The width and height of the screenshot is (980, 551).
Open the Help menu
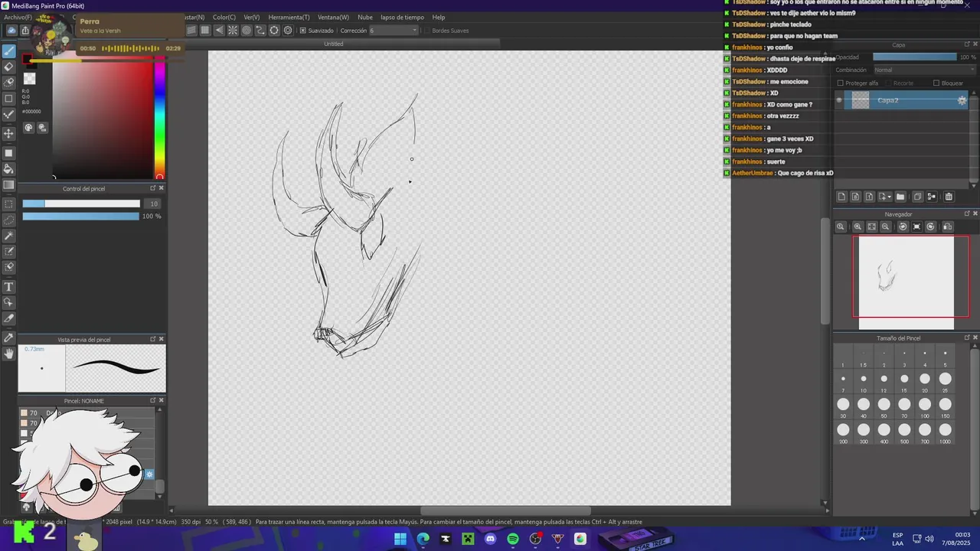click(439, 17)
